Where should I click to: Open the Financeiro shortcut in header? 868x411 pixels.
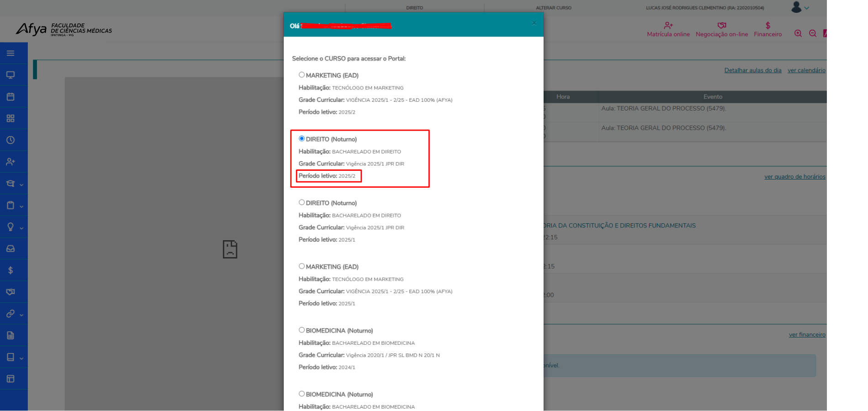coord(768,30)
